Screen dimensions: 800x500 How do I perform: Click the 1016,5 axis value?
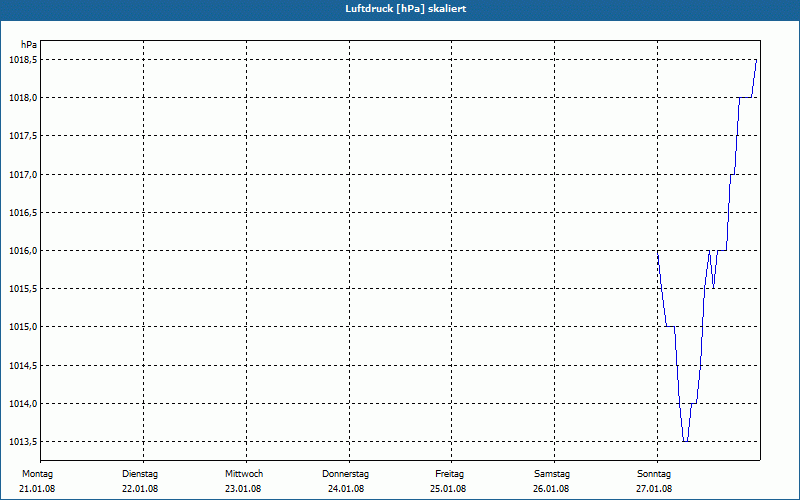click(x=23, y=212)
